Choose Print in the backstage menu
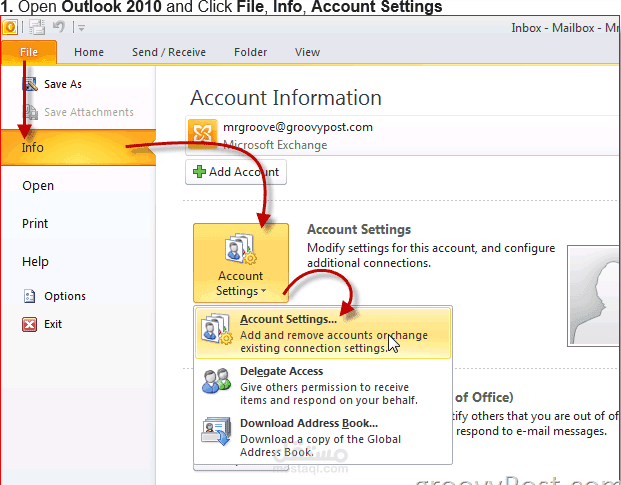This screenshot has width=621, height=485. 35,224
